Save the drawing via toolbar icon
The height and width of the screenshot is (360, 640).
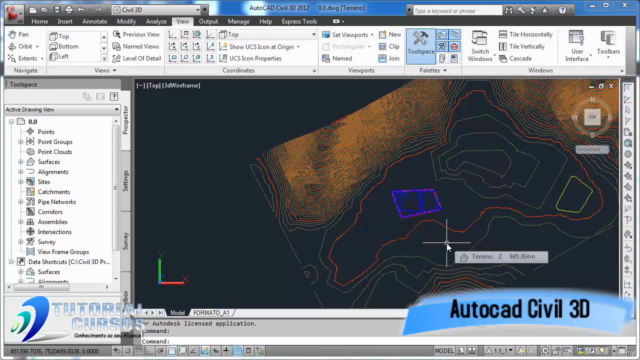click(56, 9)
